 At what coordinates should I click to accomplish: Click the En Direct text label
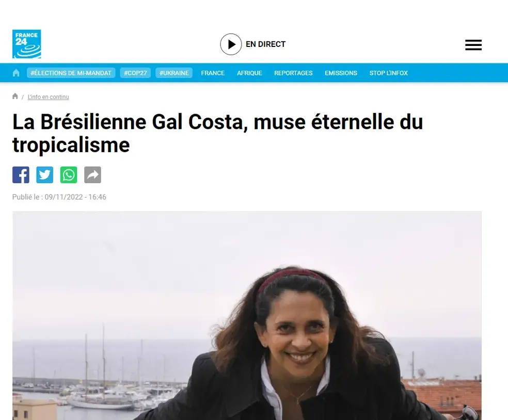pos(266,44)
